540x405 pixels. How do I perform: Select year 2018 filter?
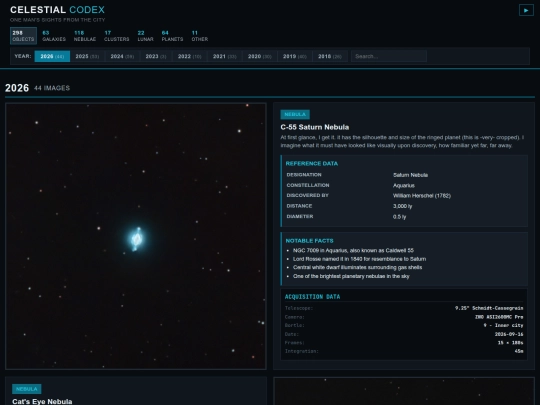(x=330, y=56)
